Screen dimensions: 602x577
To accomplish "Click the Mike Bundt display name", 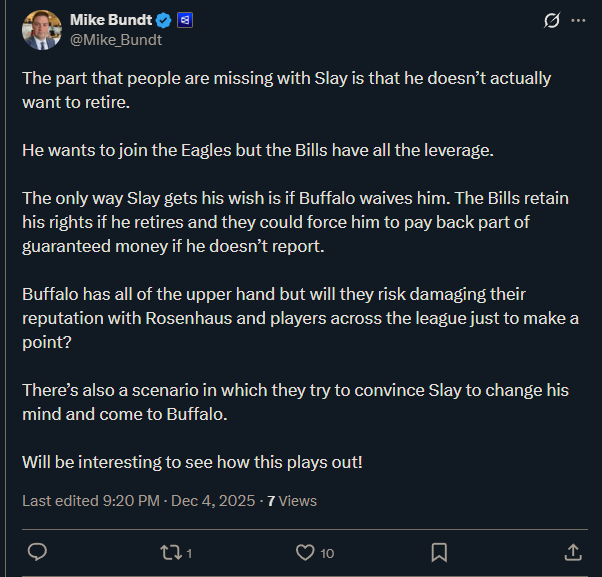I will (x=110, y=20).
